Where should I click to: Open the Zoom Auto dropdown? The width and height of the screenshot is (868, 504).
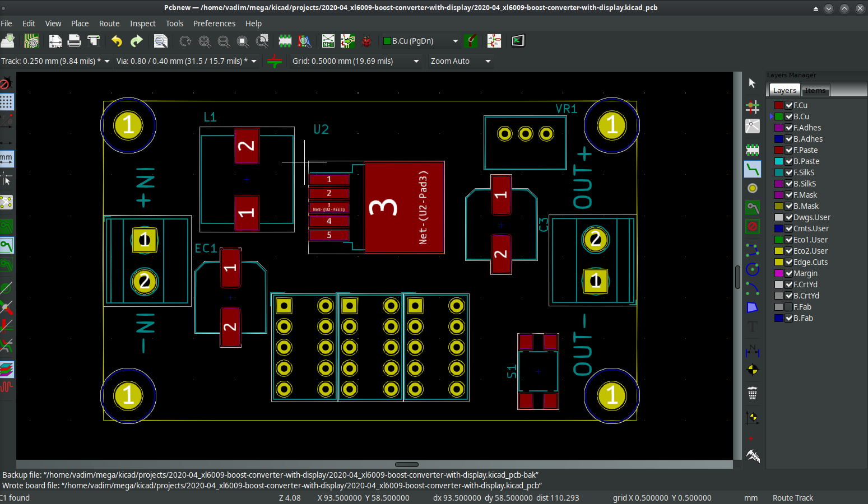461,61
